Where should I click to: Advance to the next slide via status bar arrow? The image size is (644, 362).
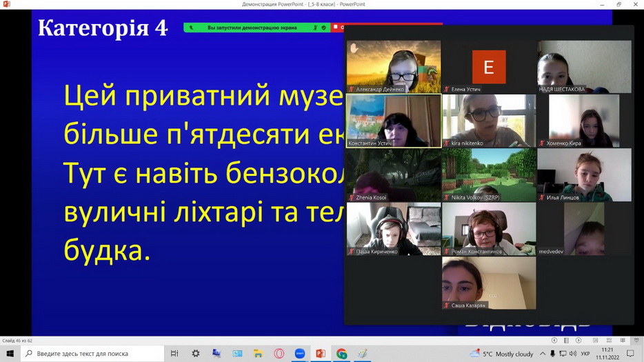[x=579, y=341]
